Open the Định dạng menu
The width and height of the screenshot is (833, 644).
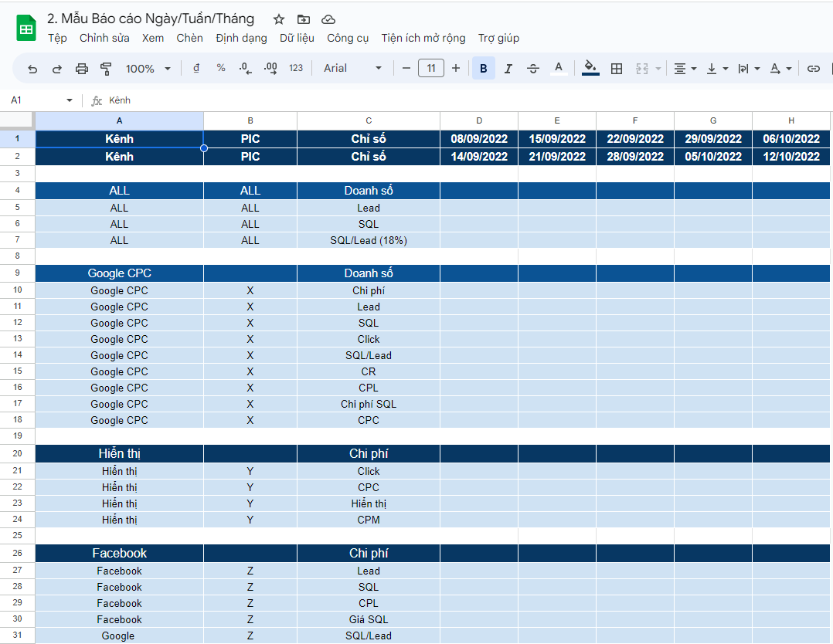(241, 39)
